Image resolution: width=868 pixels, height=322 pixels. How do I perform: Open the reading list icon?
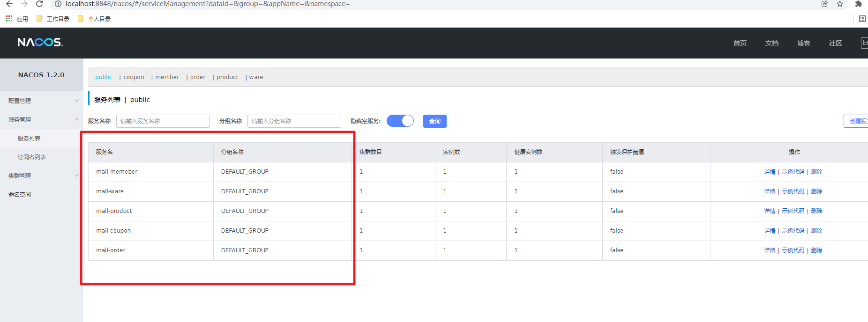point(862,19)
